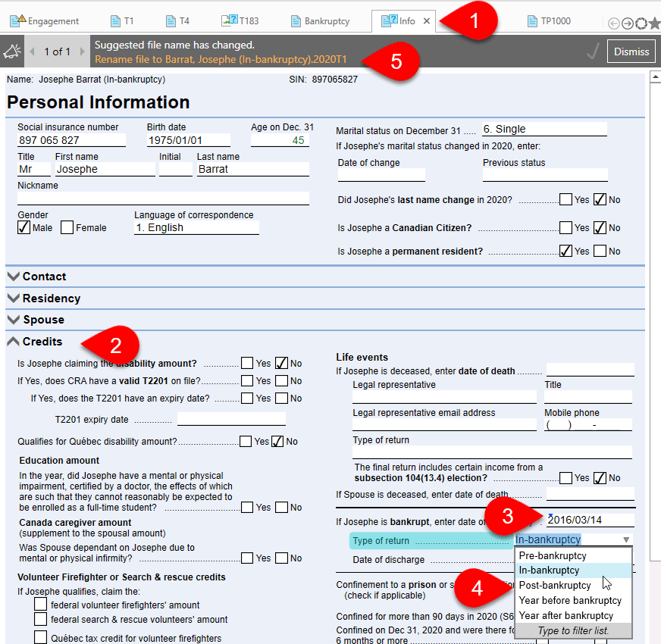Select Post-bankruptcy from the list
Image resolution: width=661 pixels, height=644 pixels.
573,586
